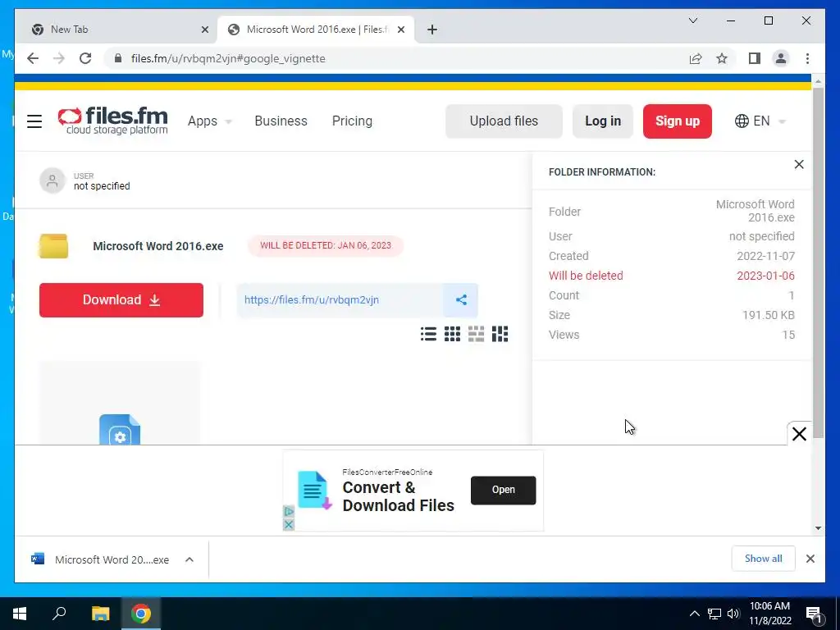840x630 pixels.
Task: Click the '191.50 KB' size value
Action: 768,315
